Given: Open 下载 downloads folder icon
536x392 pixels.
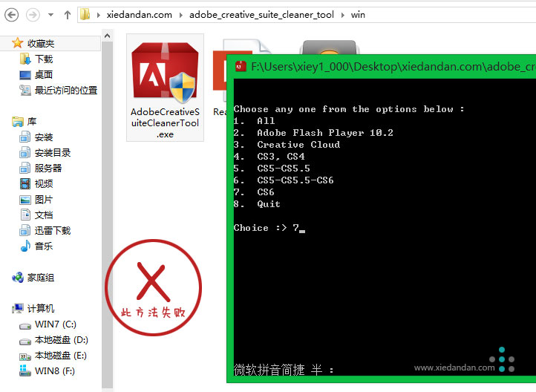Looking at the screenshot, I should pos(25,59).
